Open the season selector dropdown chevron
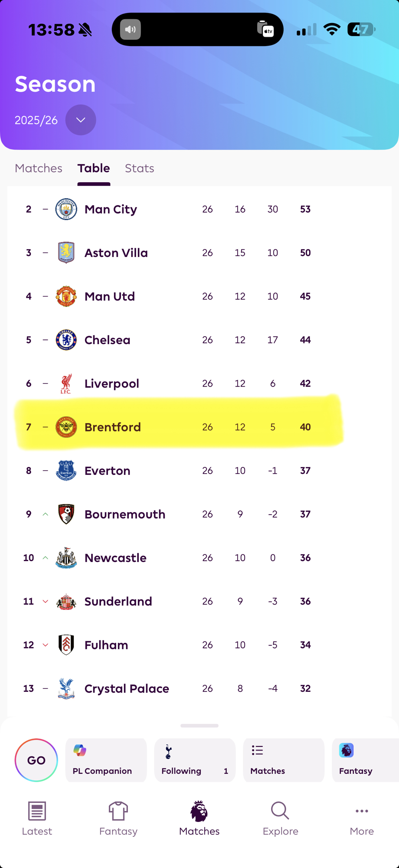The width and height of the screenshot is (399, 868). [x=81, y=120]
